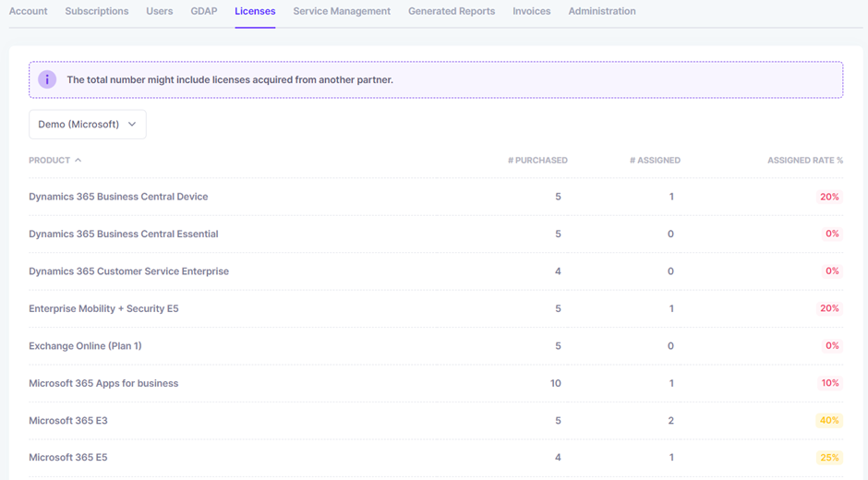Sort by the # PURCHASED column header
This screenshot has width=868, height=480.
537,160
